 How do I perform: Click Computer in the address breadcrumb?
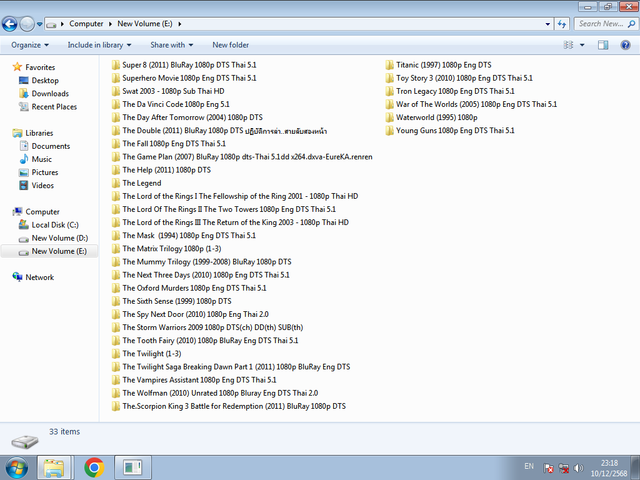pos(86,24)
